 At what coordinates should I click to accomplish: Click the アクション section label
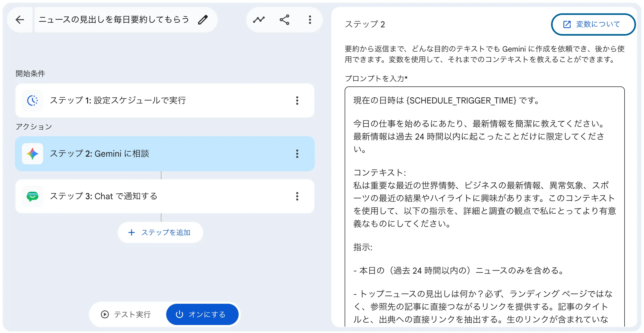(34, 127)
